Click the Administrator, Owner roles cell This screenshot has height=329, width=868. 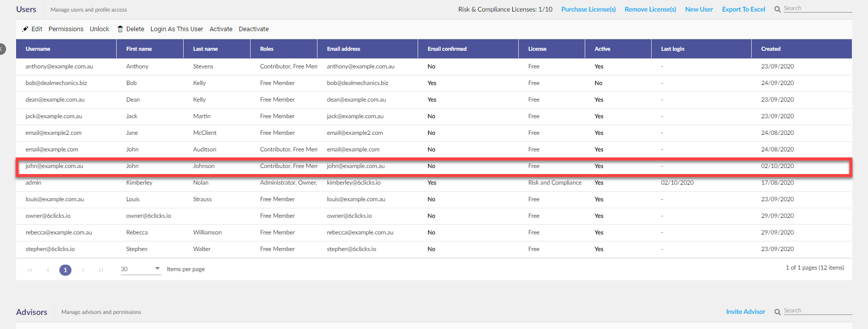pos(289,183)
